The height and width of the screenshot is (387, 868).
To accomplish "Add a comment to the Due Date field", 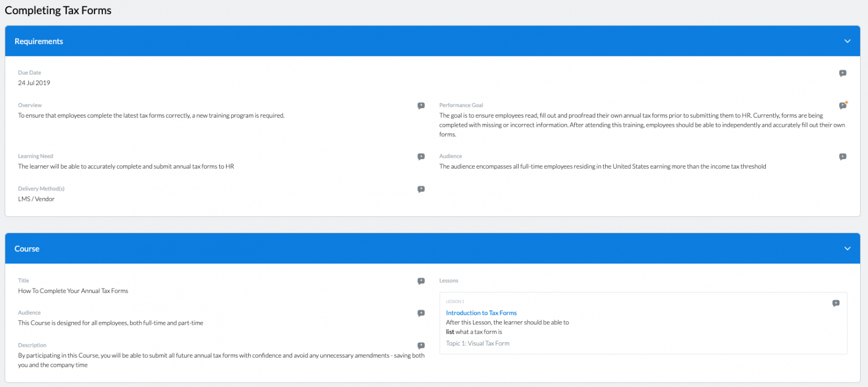I will pos(843,73).
